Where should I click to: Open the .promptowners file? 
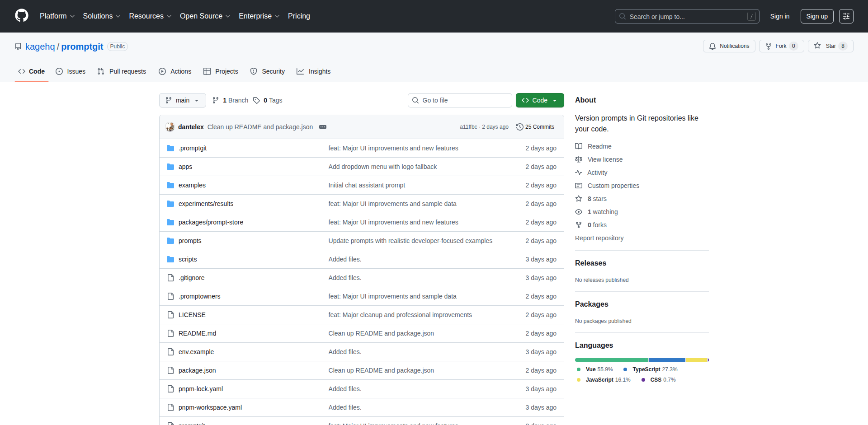(x=199, y=296)
